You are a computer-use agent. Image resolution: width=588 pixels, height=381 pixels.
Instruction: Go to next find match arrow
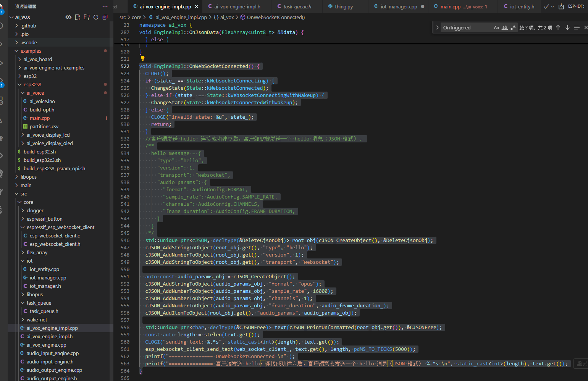(x=567, y=27)
